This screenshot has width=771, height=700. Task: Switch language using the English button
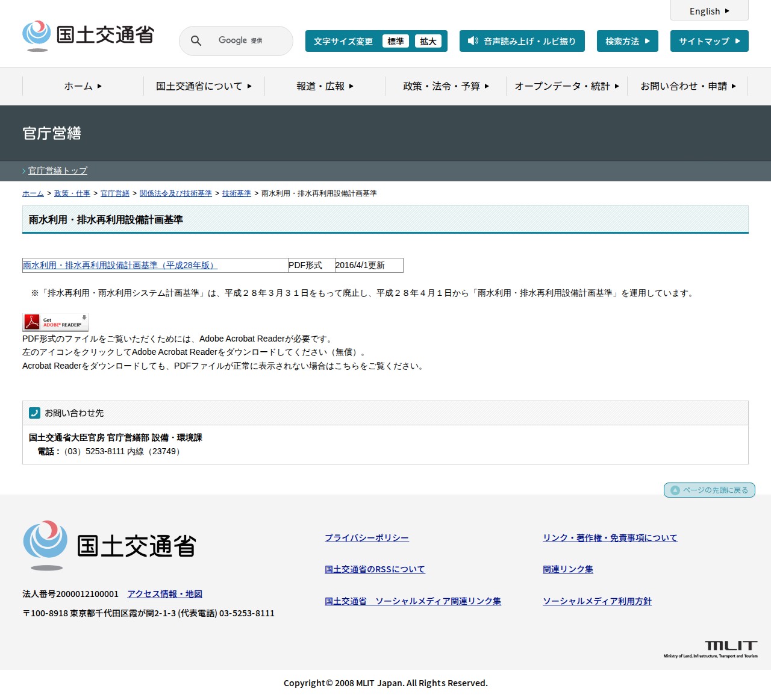pos(709,11)
